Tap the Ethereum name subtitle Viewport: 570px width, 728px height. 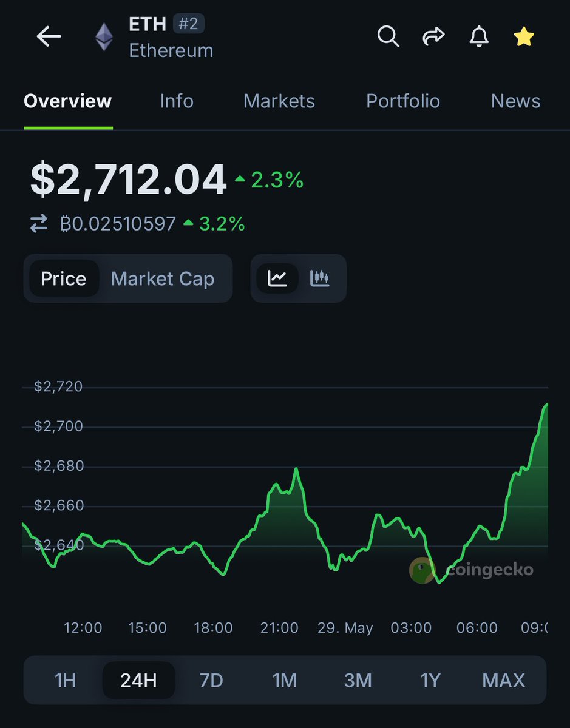pyautogui.click(x=171, y=50)
